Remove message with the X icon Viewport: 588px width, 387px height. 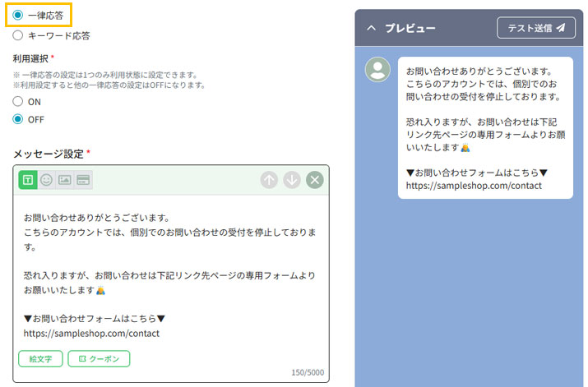pos(315,180)
